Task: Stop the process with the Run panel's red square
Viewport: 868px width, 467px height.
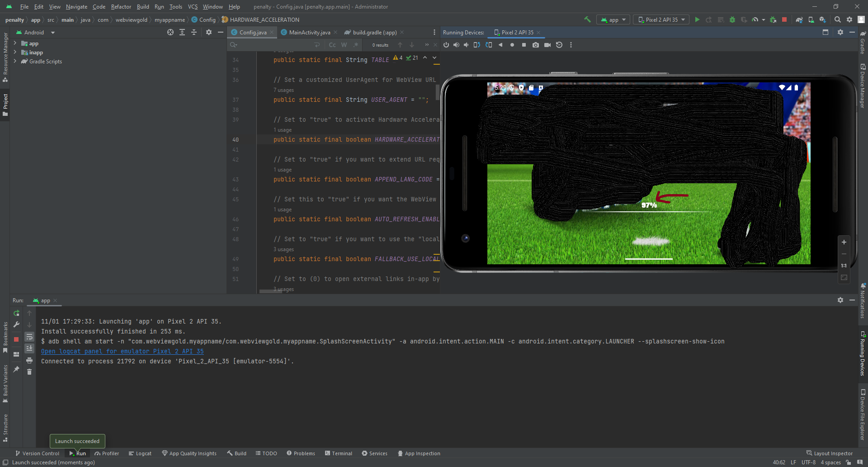Action: [16, 339]
